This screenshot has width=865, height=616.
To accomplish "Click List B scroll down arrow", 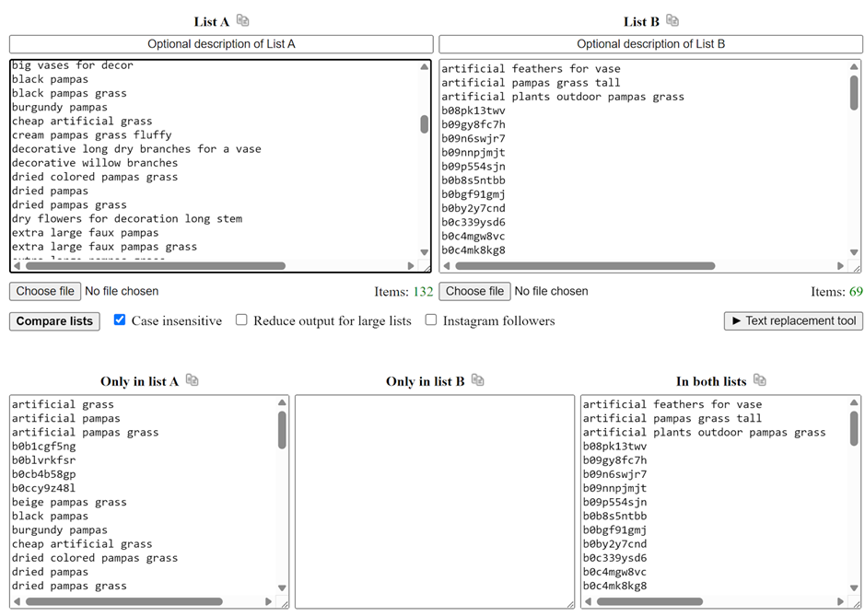I will (854, 252).
